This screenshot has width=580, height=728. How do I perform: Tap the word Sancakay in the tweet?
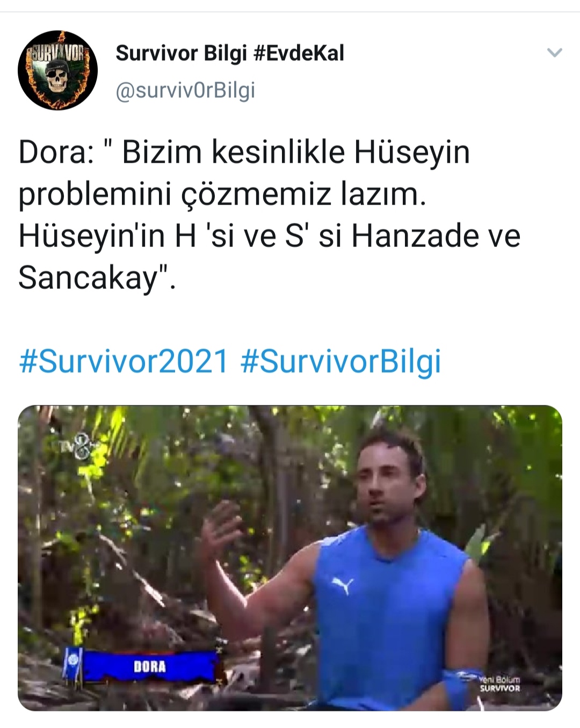[89, 278]
